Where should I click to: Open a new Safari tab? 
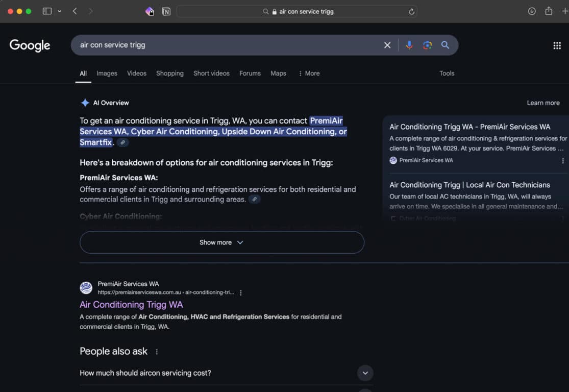pos(564,11)
